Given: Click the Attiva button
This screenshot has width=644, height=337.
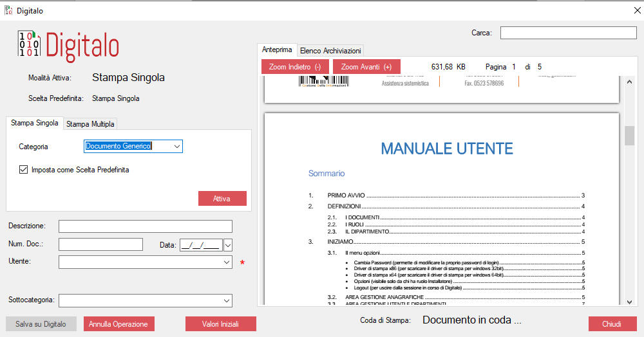Looking at the screenshot, I should point(222,199).
